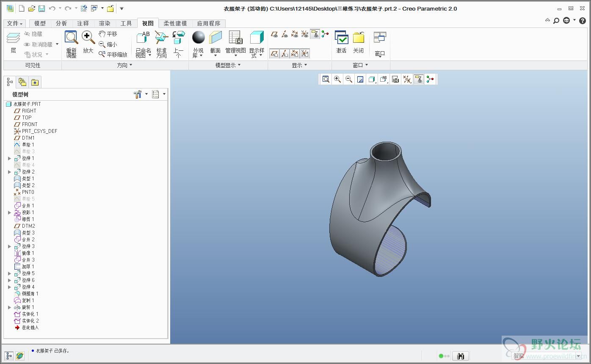Activate the Pan (平移) tool
Viewport: 591px width, 364px height.
click(108, 34)
